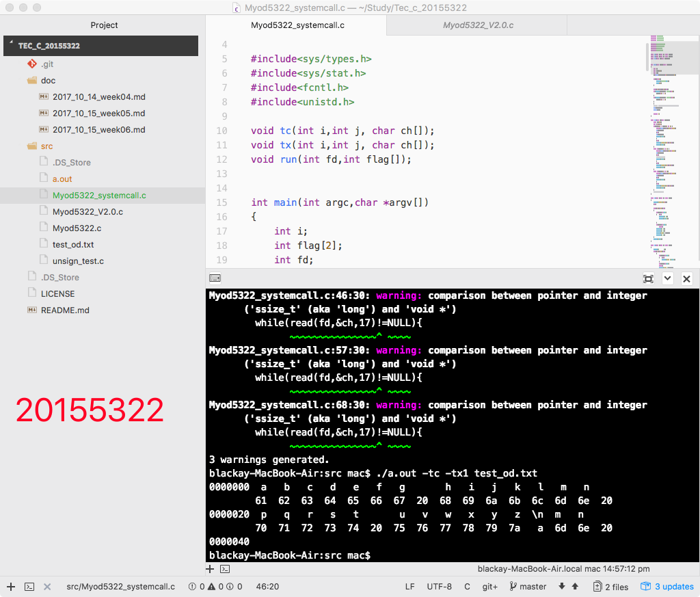Screen dimensions: 700x597
Task: Open Git panel showing 2 files
Action: (610, 587)
